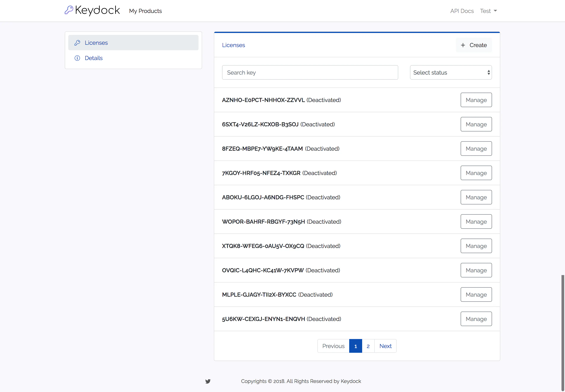565x392 pixels.
Task: Manage license AZNHO-E0PCT-NHHOX-ZZVVL
Action: point(476,100)
